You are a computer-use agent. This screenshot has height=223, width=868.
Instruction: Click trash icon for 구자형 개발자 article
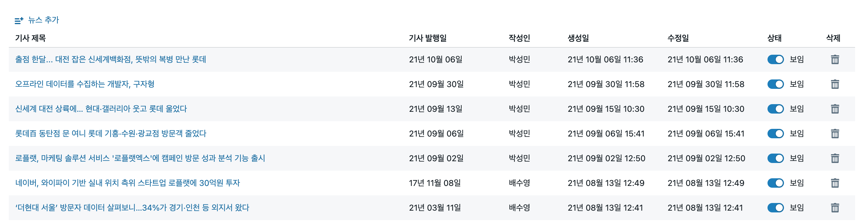[x=834, y=84]
